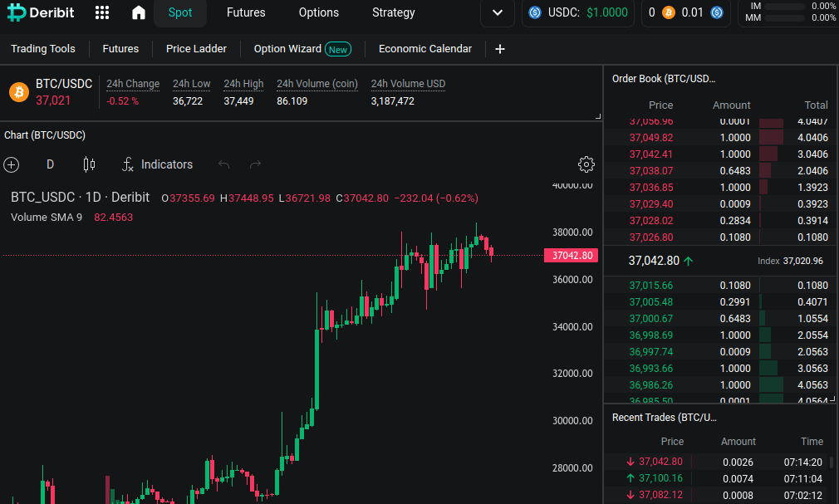Select ask price 37,042.41 in order book
This screenshot has width=839, height=504.
650,154
